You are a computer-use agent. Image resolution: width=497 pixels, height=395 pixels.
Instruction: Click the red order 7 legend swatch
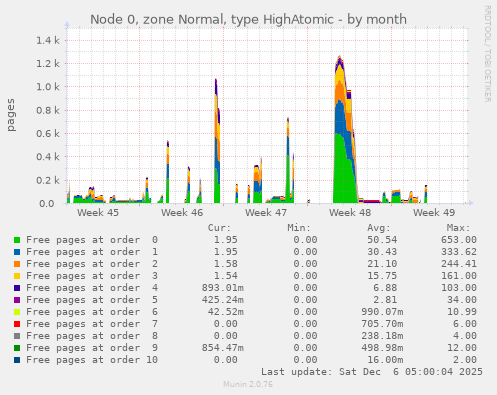click(x=17, y=324)
